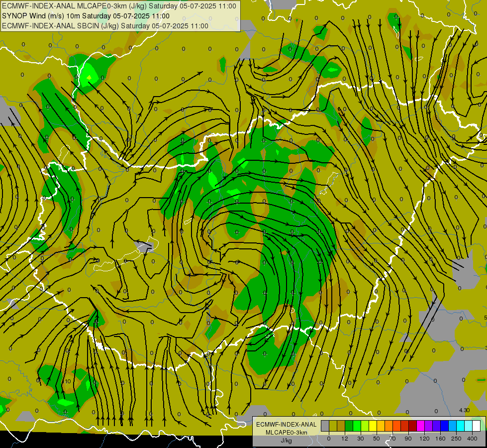Click the SYNOP Wind (m/s) 10m header line
The width and height of the screenshot is (487, 448).
[86, 16]
